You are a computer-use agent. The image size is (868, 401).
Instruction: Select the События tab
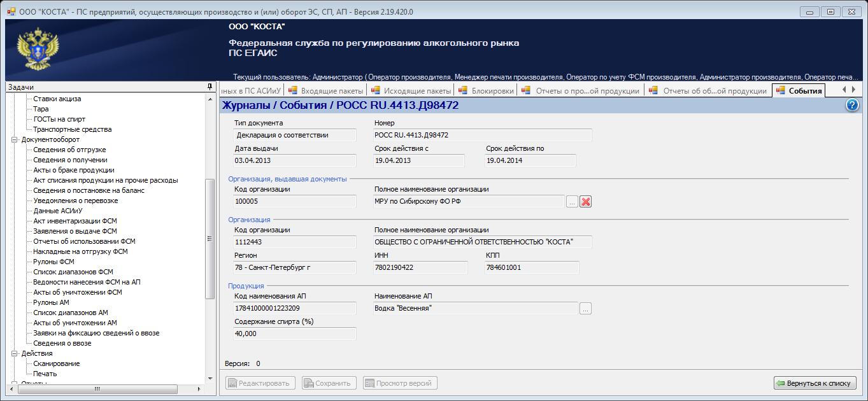click(x=799, y=90)
